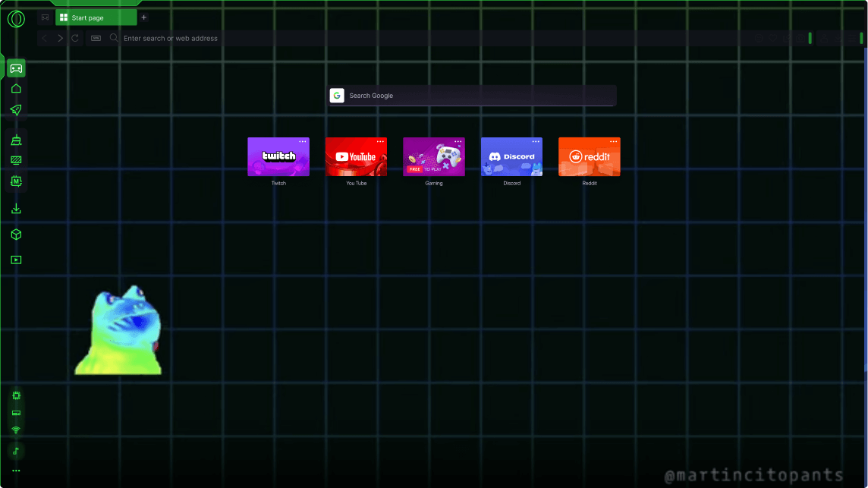868x488 pixels.
Task: Open the Gaming speed dial tile
Action: [434, 157]
